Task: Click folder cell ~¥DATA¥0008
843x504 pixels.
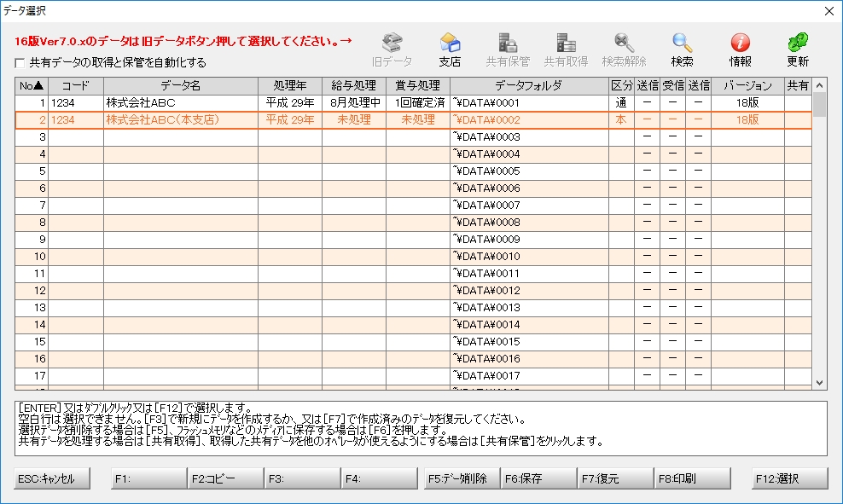Action: [529, 222]
